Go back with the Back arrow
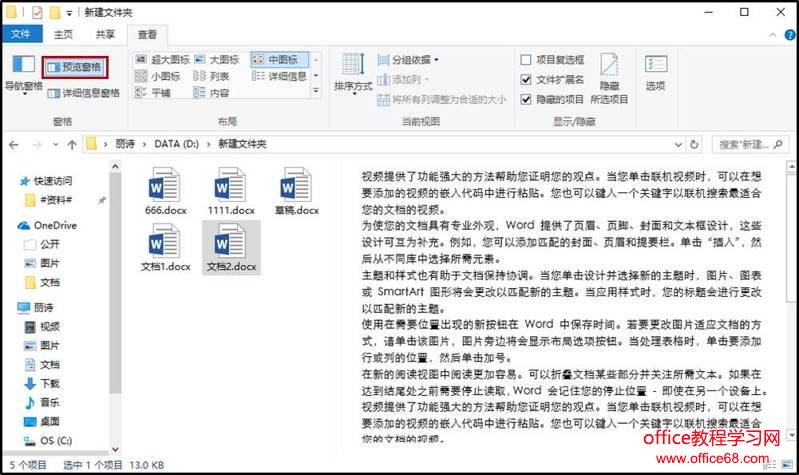The width and height of the screenshot is (799, 475). (14, 145)
